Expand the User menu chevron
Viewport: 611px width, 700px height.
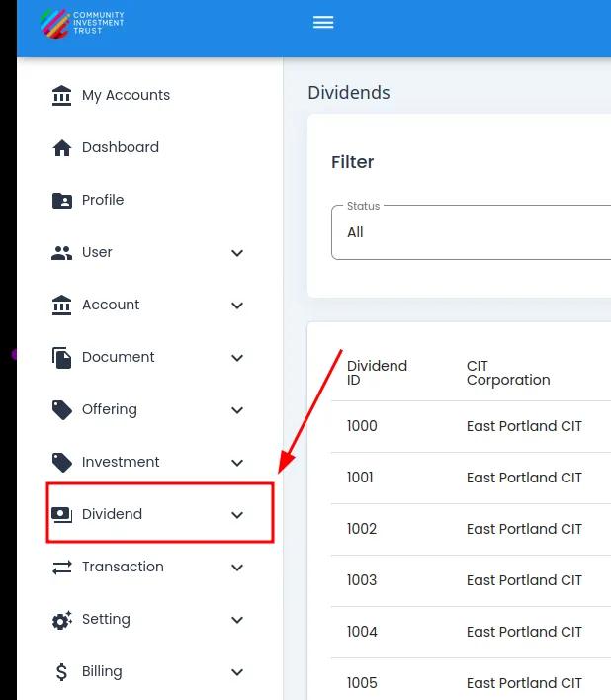click(237, 253)
